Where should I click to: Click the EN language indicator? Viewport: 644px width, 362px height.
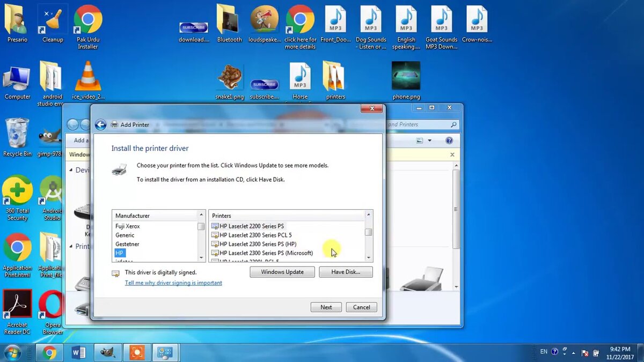point(544,352)
